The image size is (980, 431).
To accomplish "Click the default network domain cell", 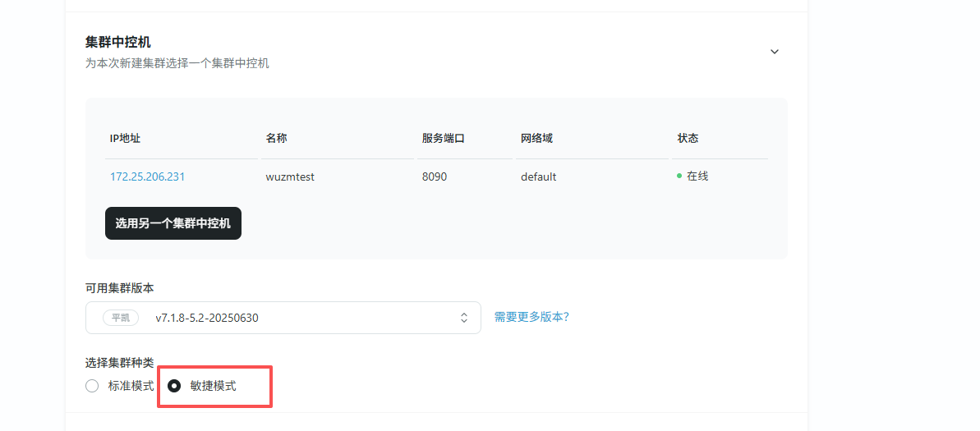I will (x=538, y=177).
